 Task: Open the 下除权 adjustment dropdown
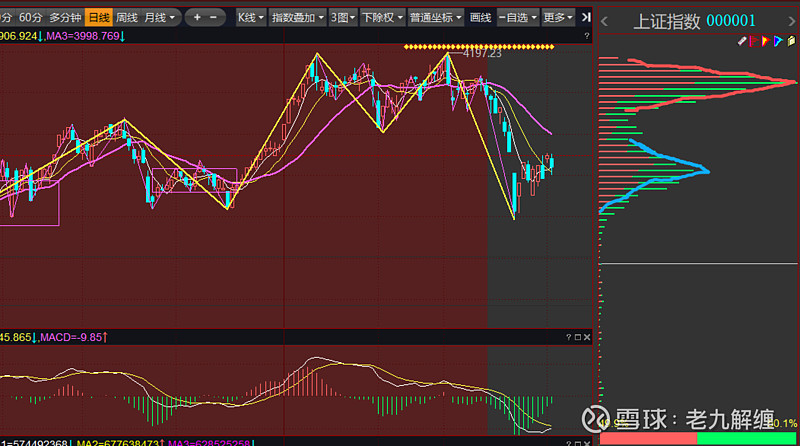click(x=383, y=18)
